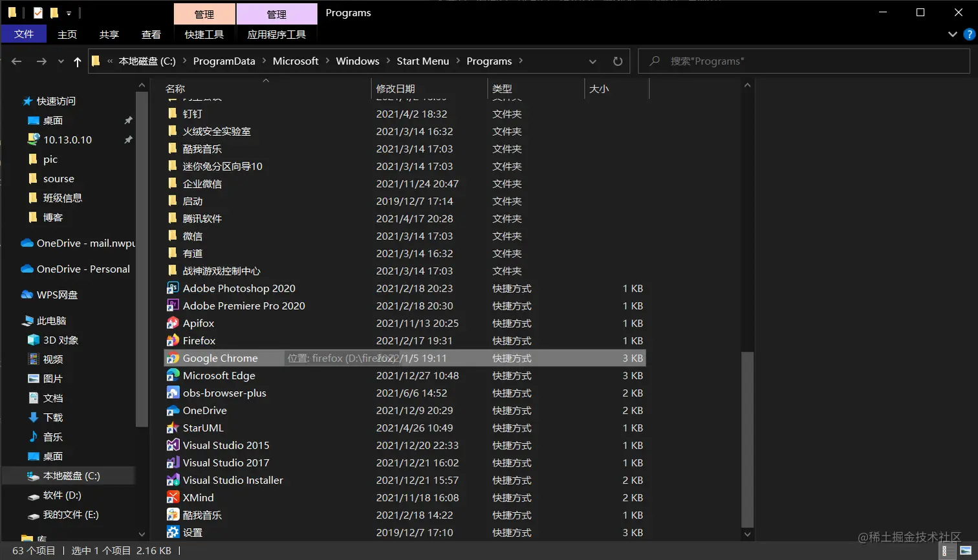
Task: Click the Up one level arrow
Action: point(77,61)
